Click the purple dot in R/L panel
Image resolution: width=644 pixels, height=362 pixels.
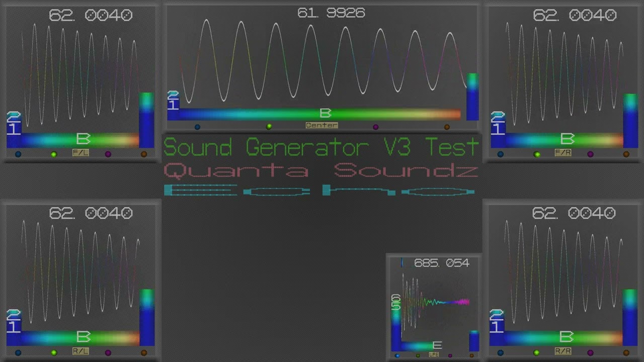coord(108,352)
